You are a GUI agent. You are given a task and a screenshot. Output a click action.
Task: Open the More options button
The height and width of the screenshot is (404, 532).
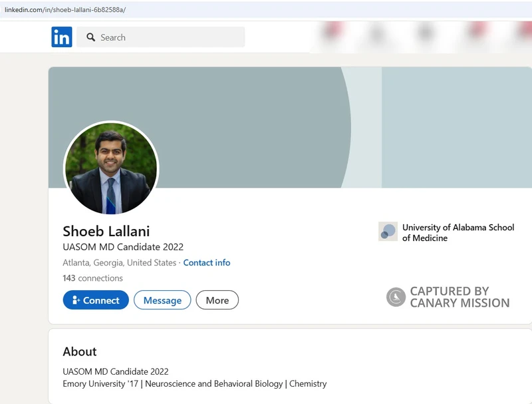[217, 300]
